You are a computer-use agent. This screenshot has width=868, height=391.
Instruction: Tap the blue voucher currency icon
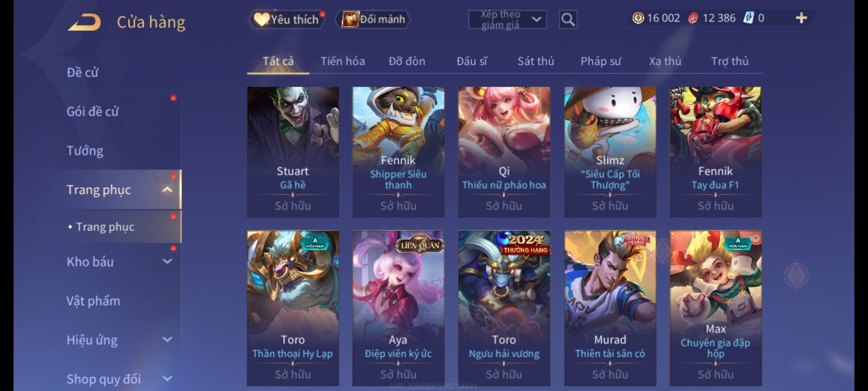(x=748, y=18)
